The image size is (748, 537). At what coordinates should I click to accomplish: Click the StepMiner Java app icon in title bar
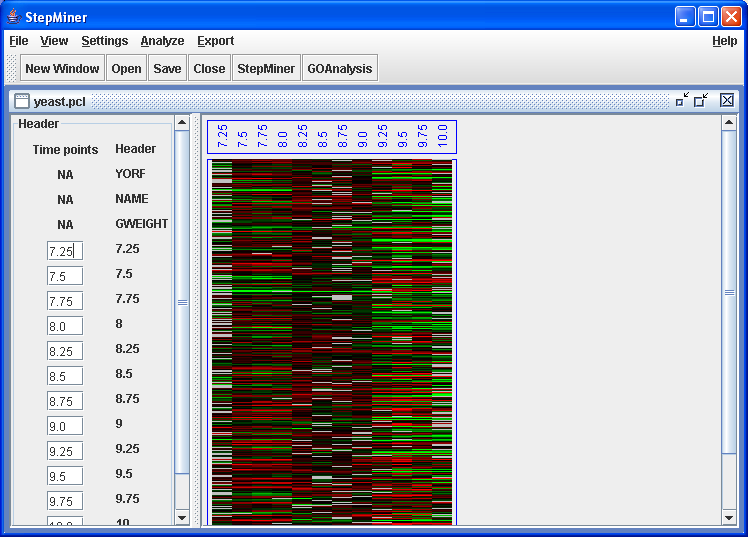pos(14,17)
